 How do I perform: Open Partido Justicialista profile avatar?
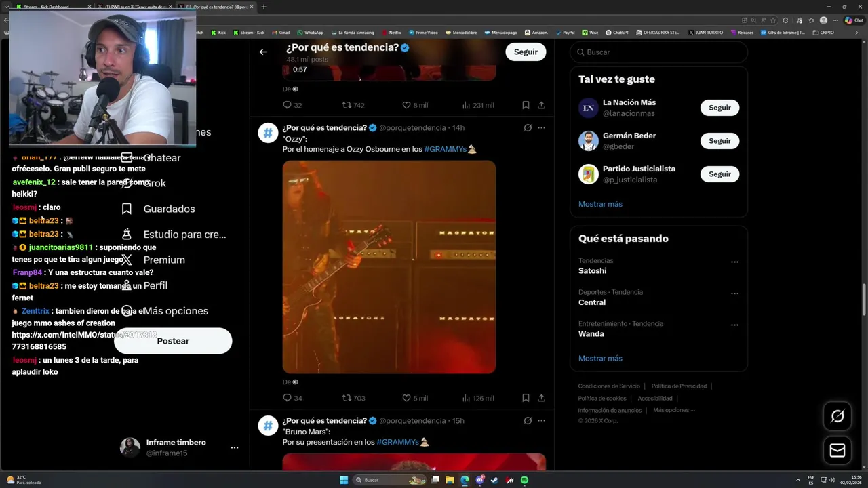tap(588, 174)
